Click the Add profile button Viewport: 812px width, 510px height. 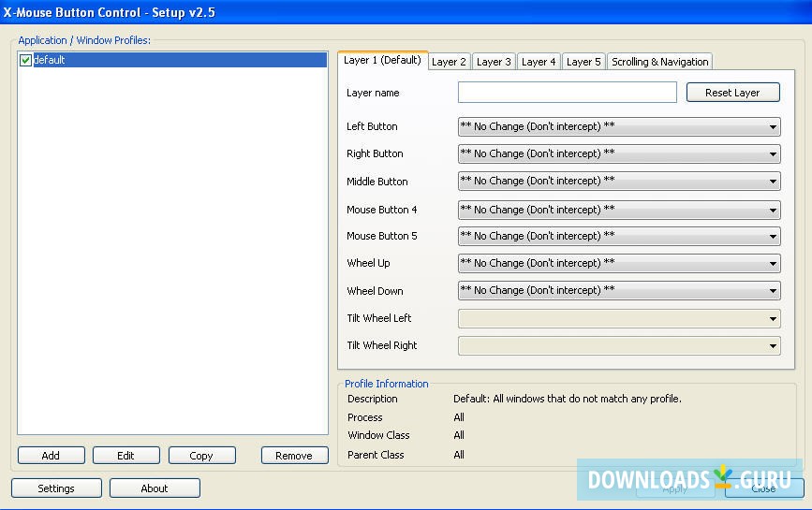point(51,456)
